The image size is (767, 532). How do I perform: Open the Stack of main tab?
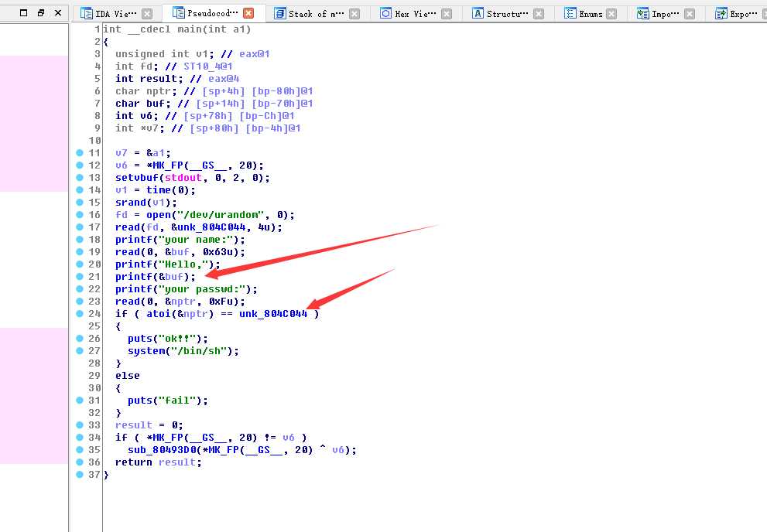click(317, 14)
